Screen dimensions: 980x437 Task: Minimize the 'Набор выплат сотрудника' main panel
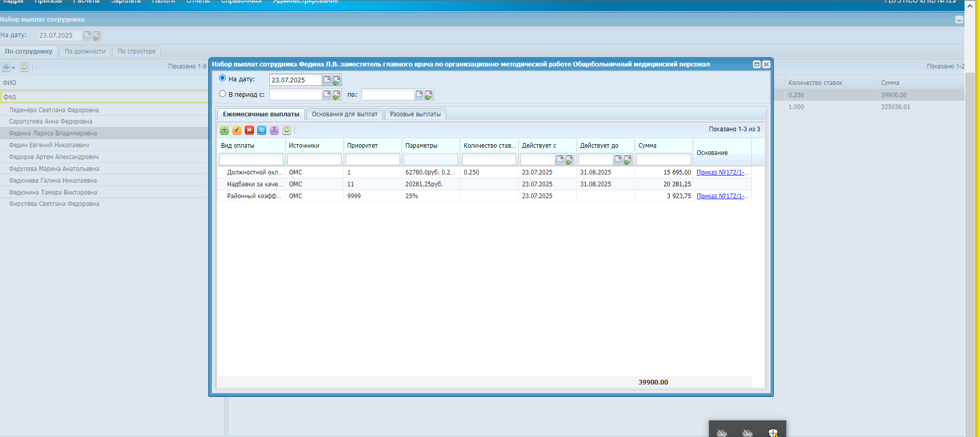(959, 20)
